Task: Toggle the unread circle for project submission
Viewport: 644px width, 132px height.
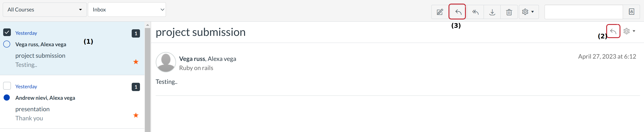Action: tap(7, 44)
